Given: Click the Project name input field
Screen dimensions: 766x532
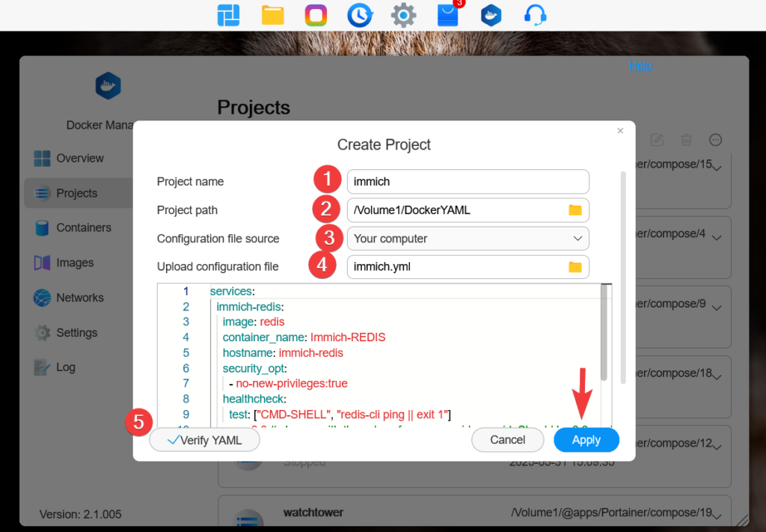Looking at the screenshot, I should [468, 182].
